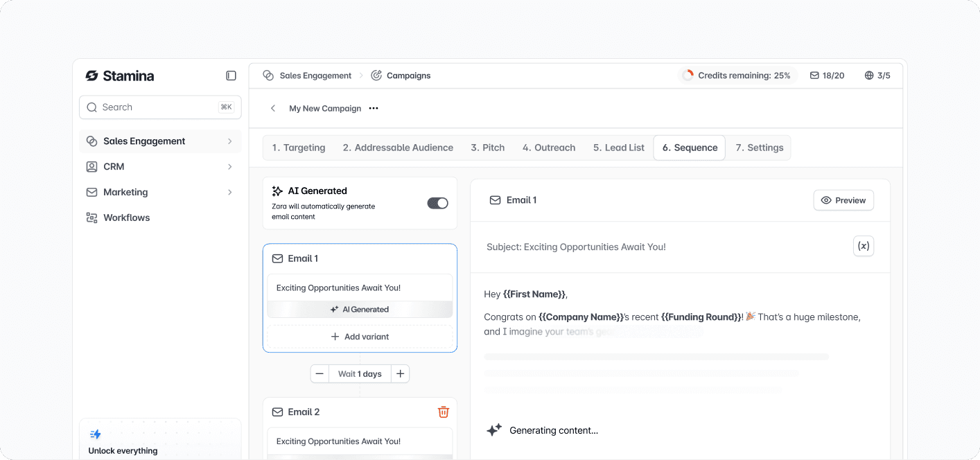The image size is (980, 460).
Task: Click the Stamina logo
Action: (119, 76)
